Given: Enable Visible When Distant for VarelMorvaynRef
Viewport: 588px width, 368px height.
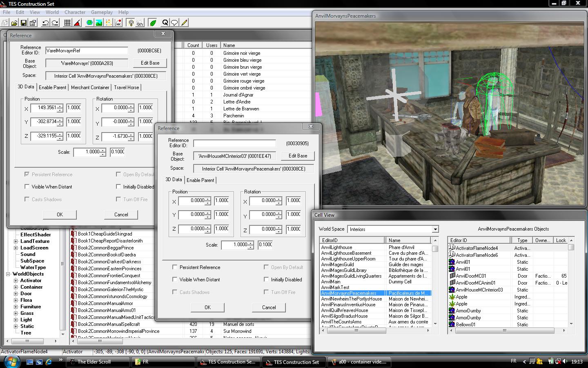Looking at the screenshot, I should coord(27,187).
